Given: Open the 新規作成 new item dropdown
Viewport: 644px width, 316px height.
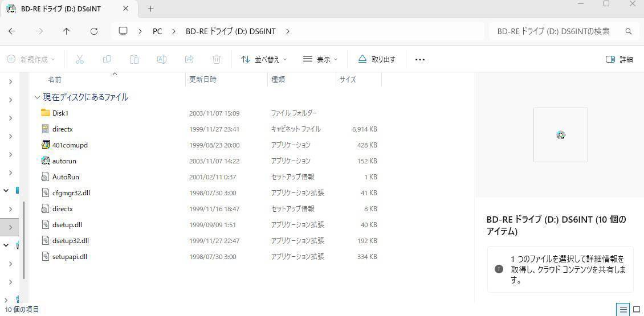Looking at the screenshot, I should click(31, 60).
